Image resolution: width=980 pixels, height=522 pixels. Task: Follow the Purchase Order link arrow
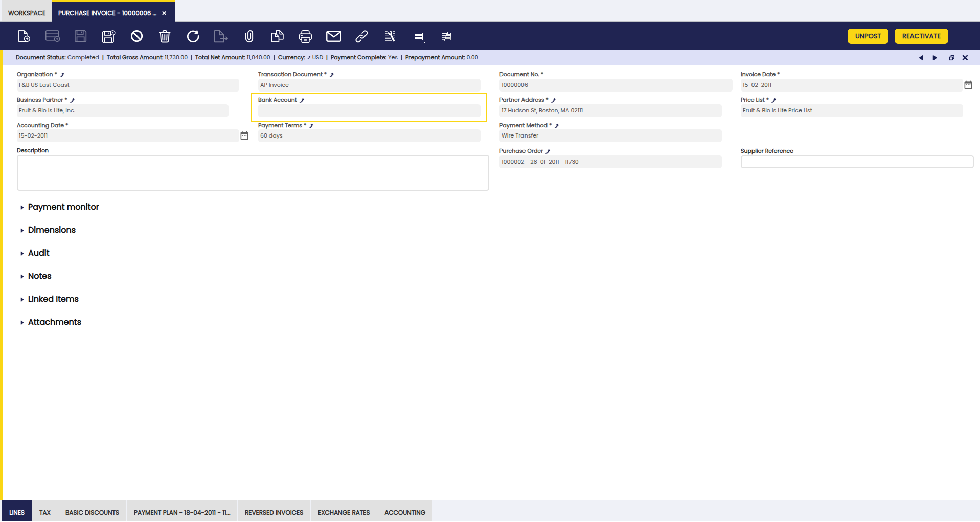tap(548, 151)
